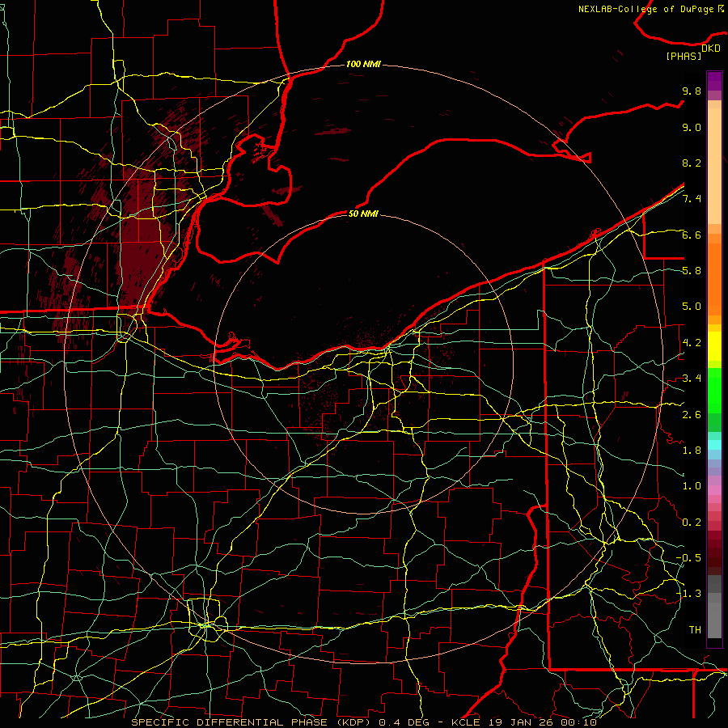Click the 1.0 value on the color scale
Image resolution: width=728 pixels, height=728 pixels.
pyautogui.click(x=692, y=486)
